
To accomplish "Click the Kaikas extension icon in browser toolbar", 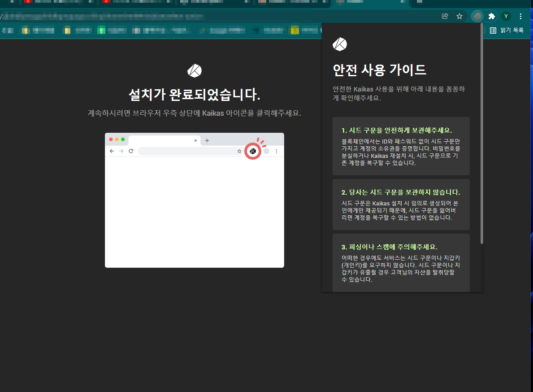I will click(477, 16).
